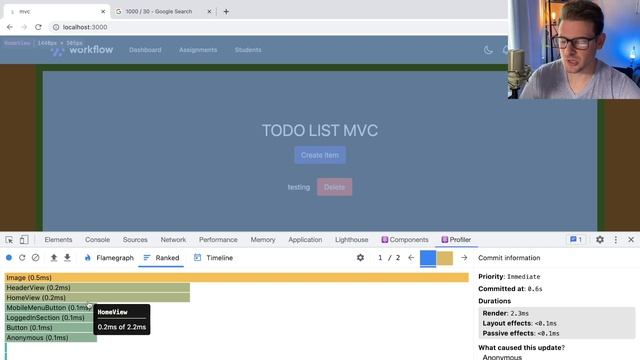
Task: Click the Create Item button
Action: click(x=320, y=155)
